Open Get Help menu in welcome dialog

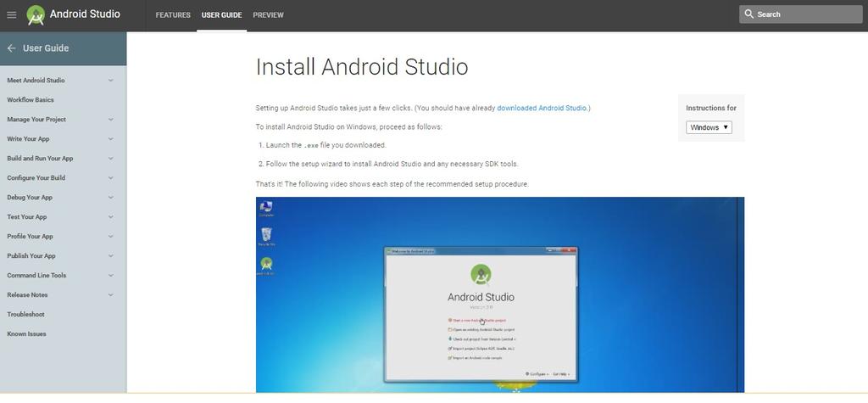(x=561, y=374)
